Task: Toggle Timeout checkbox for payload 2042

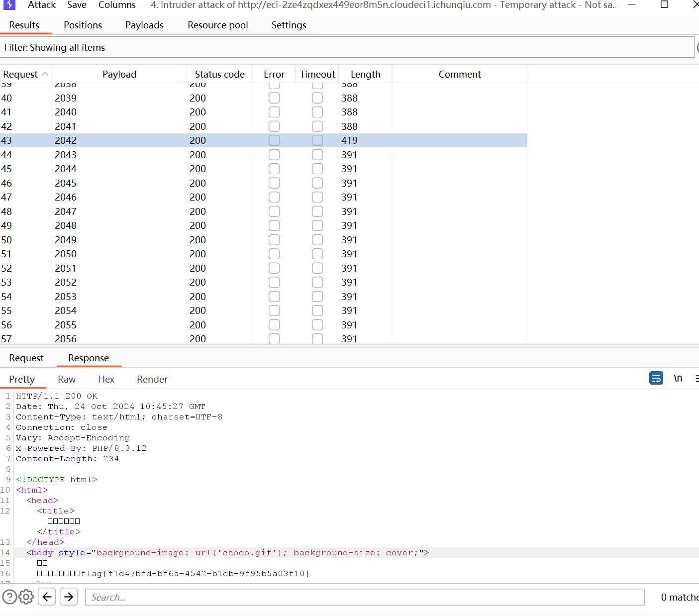Action: (x=317, y=140)
